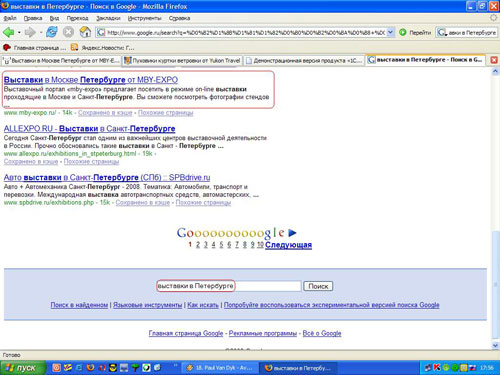This screenshot has width=500, height=375.
Task: Click the smiley face quick launch icon
Action: click(x=113, y=368)
